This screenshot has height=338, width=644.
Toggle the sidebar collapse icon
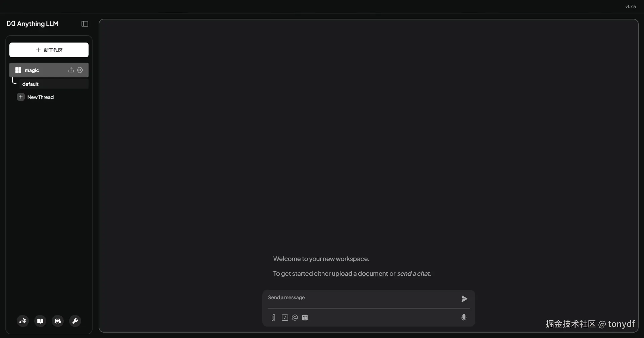85,24
